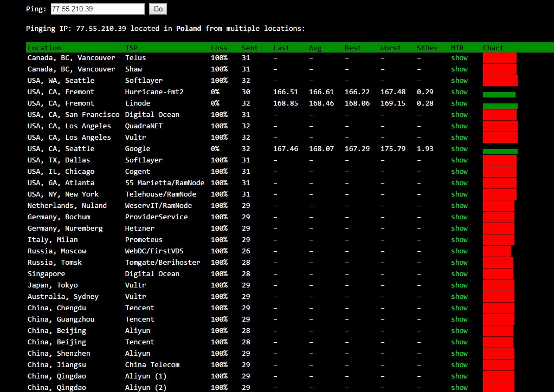Click red chart bar for WebDC/FirstVDS Moscow
The image size is (554, 392).
pyautogui.click(x=497, y=251)
